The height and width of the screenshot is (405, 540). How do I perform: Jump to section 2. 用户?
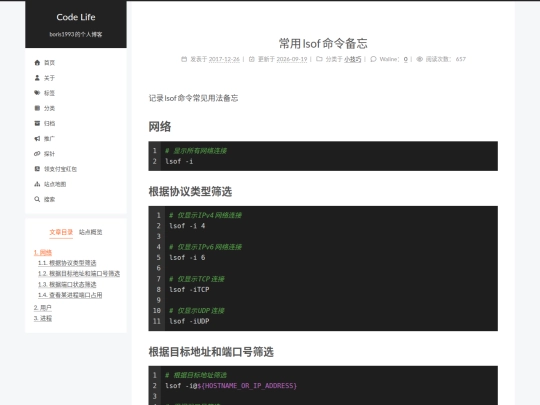click(x=43, y=308)
